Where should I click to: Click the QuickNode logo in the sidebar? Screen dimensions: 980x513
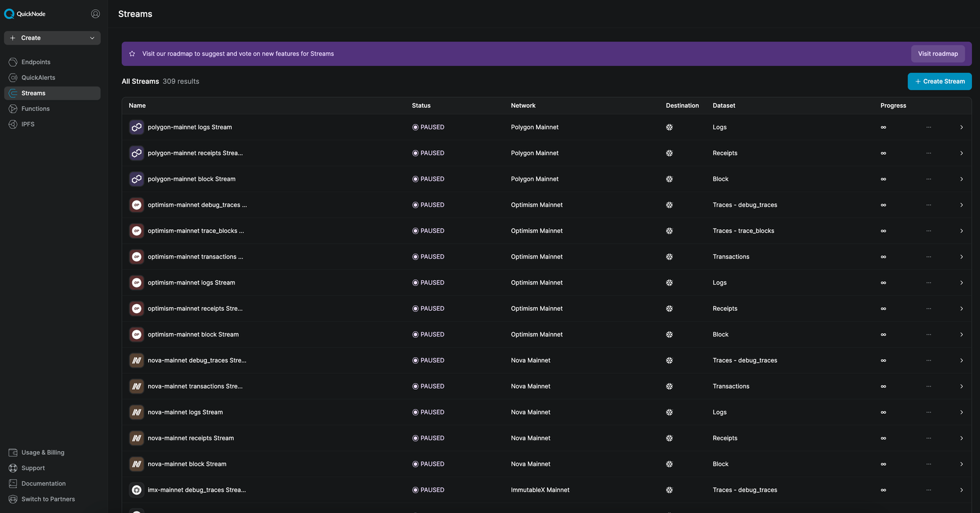(25, 13)
